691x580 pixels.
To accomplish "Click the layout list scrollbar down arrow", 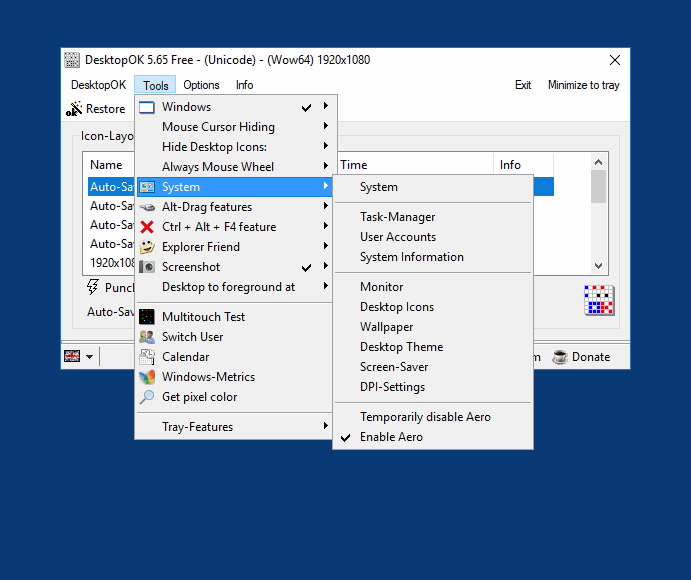I will [598, 266].
